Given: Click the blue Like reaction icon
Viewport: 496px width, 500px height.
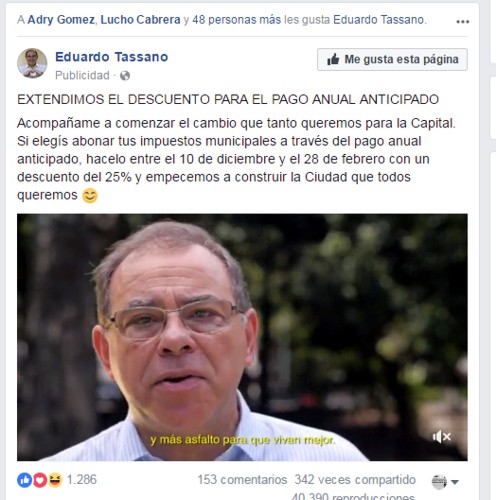Looking at the screenshot, I should 24,480.
